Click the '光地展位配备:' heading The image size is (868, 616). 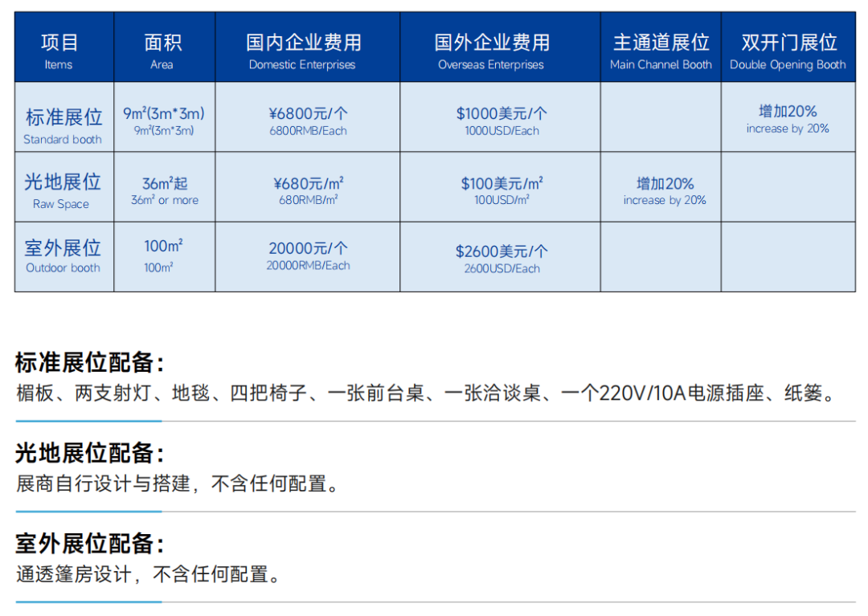click(90, 454)
